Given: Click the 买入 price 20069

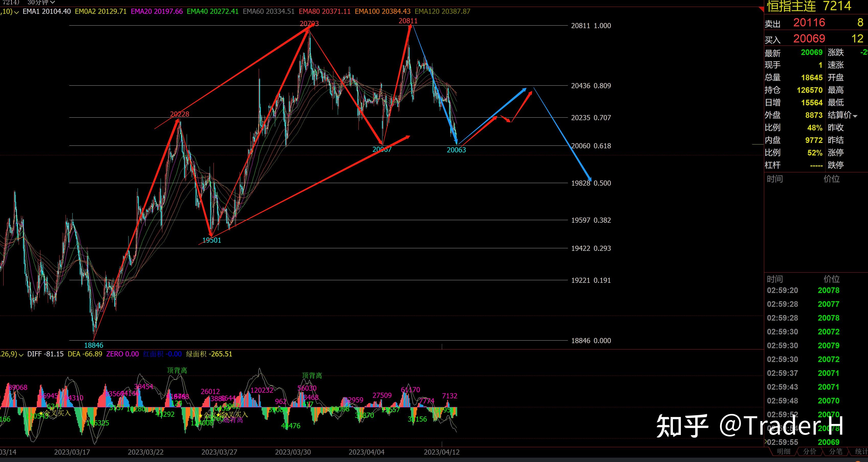Looking at the screenshot, I should [x=809, y=39].
